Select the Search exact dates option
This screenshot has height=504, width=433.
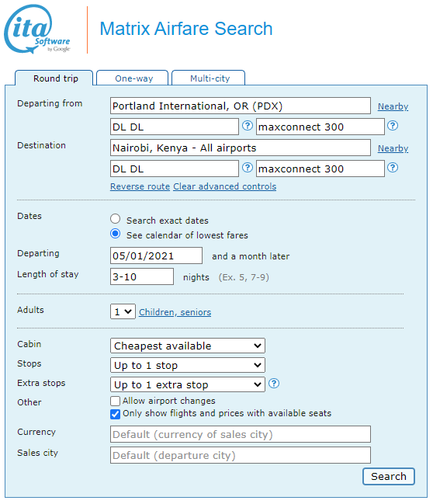click(x=115, y=219)
